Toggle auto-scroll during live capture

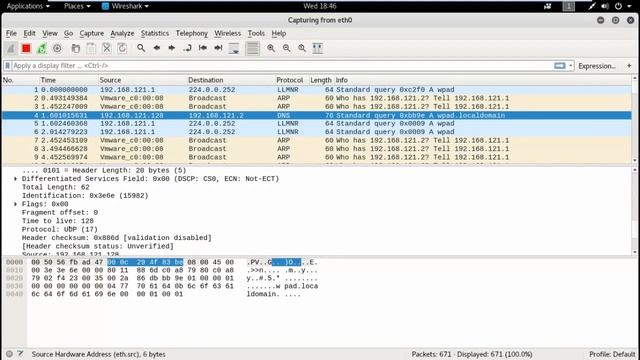coord(234,48)
